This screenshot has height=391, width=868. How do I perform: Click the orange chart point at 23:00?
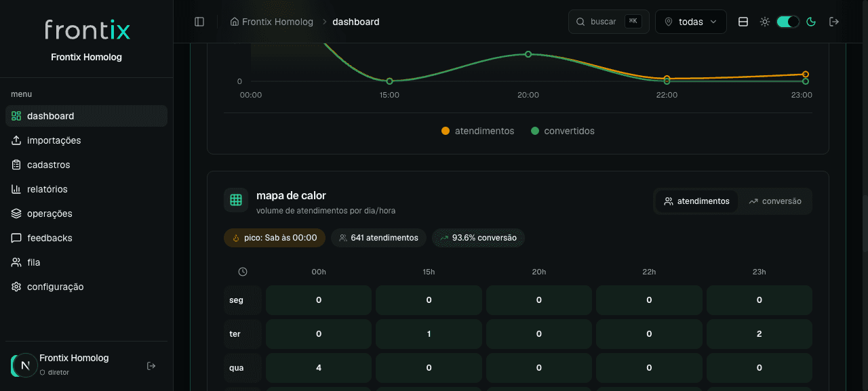pos(806,75)
